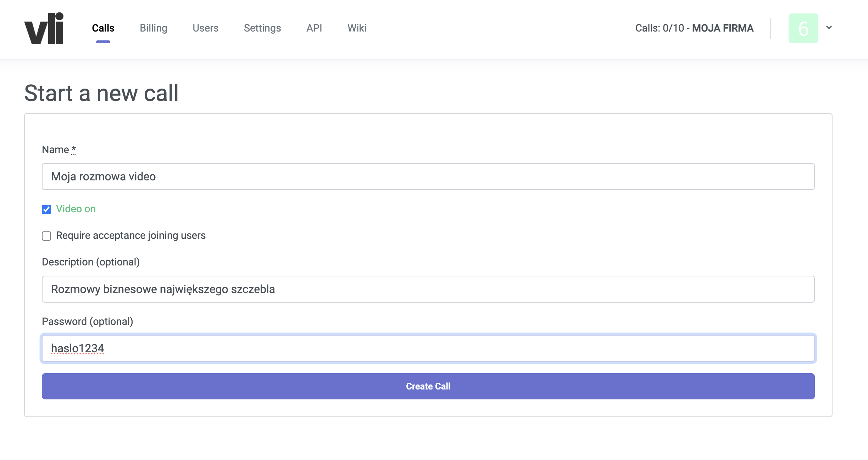Click the Start a new call heading
868x460 pixels.
click(x=101, y=93)
